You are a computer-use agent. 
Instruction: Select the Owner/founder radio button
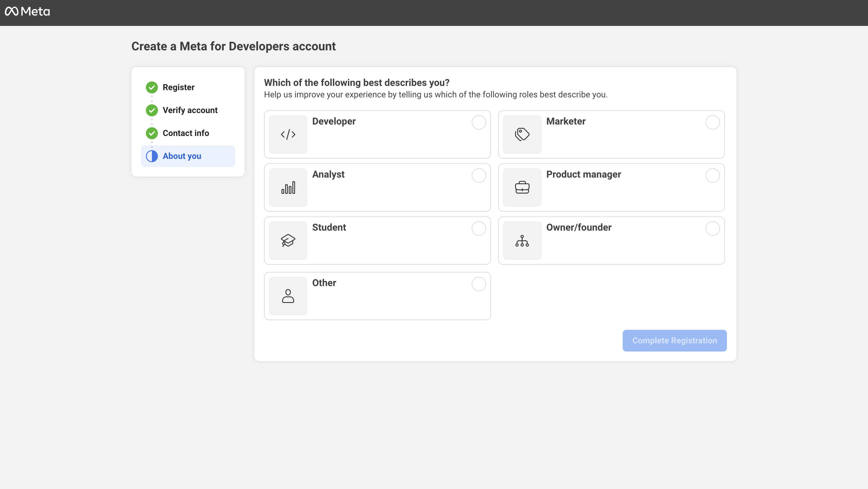(x=712, y=229)
